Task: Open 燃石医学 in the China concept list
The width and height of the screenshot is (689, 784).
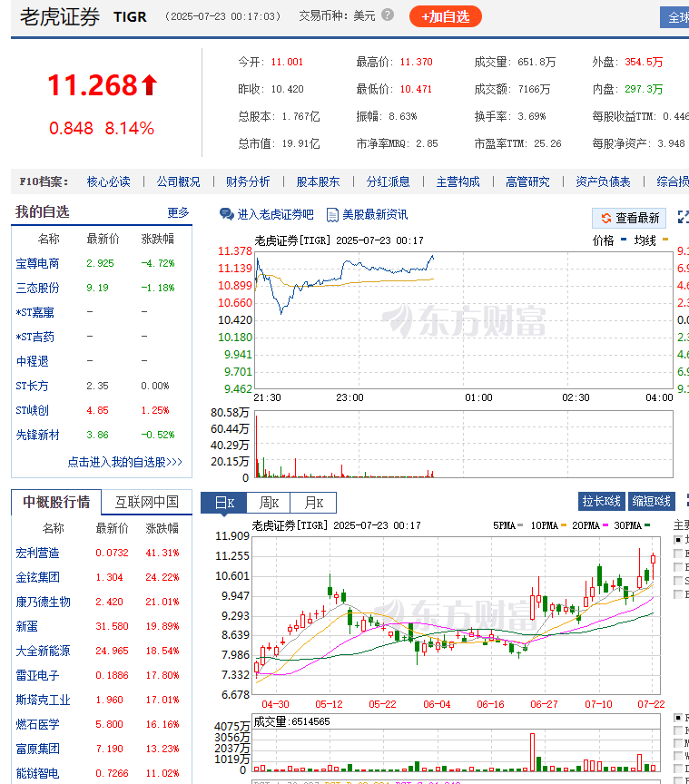Action: point(37,724)
